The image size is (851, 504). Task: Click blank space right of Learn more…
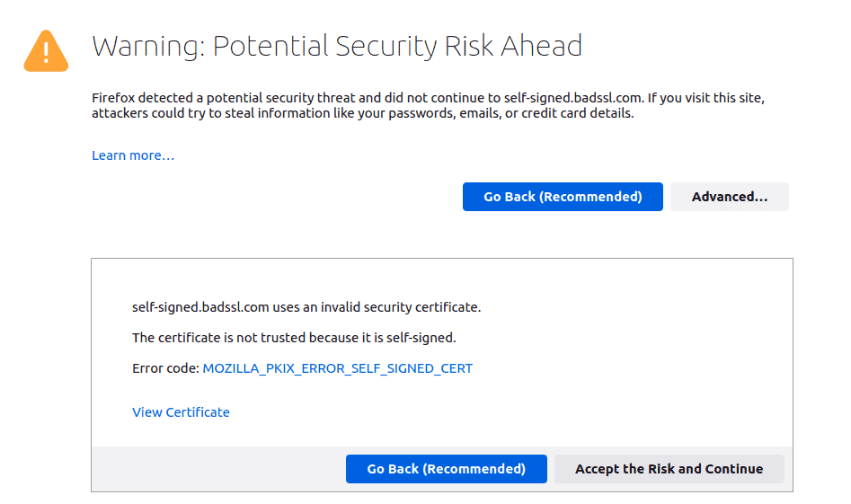[434, 155]
